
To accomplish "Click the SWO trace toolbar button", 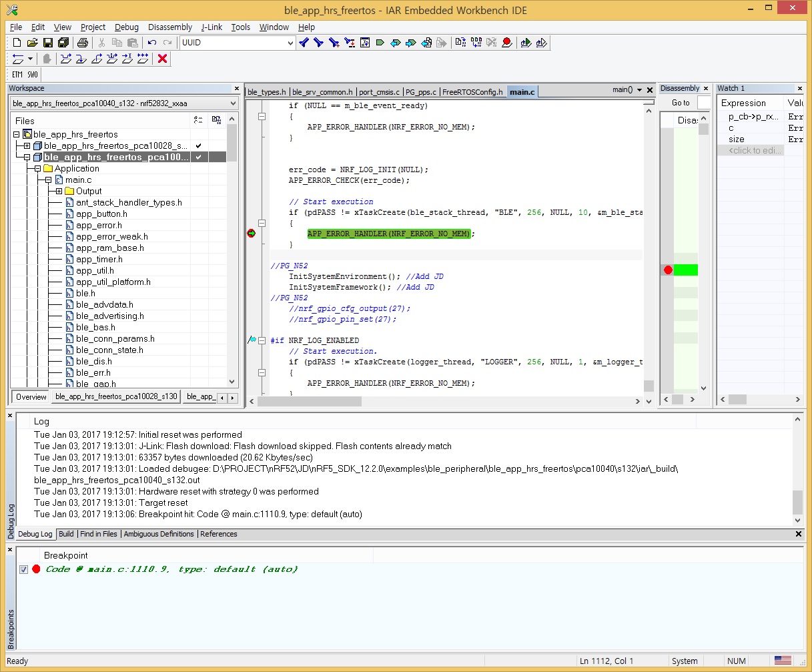I will [33, 75].
